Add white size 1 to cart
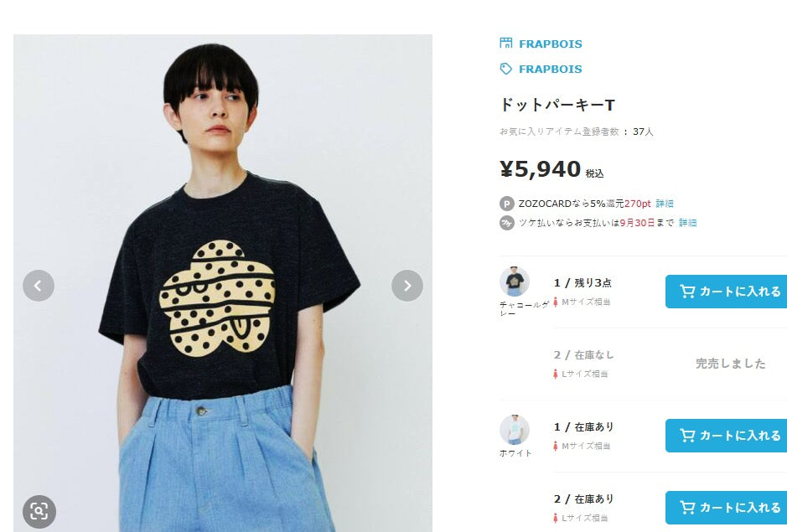The height and width of the screenshot is (532, 787). pos(727,436)
